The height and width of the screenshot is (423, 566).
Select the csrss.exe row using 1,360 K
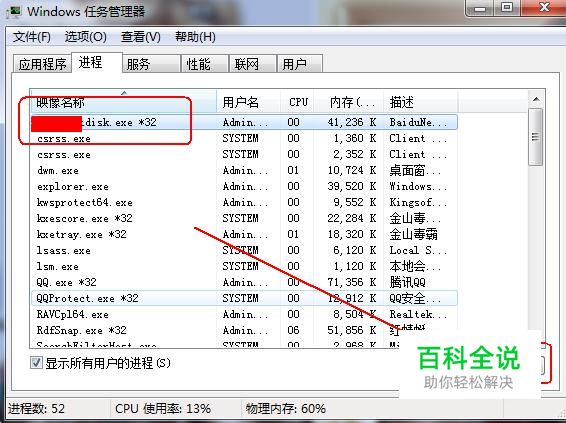point(244,138)
